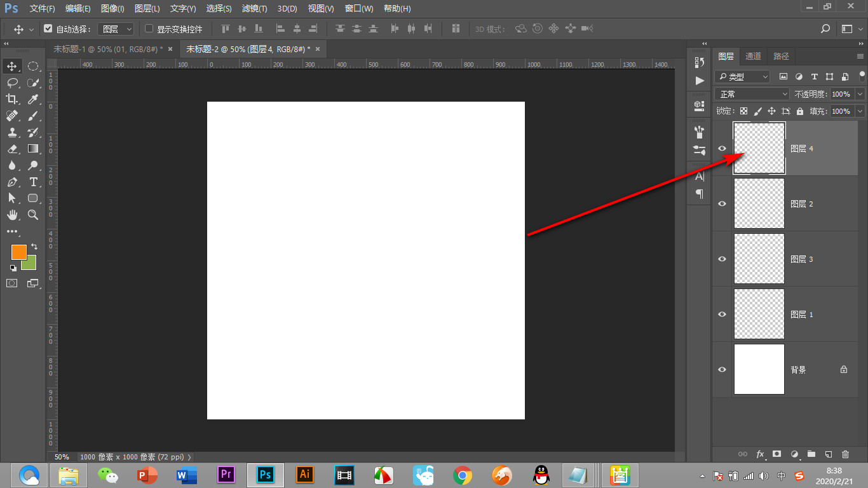
Task: Open the 类型 layer filter dropdown
Action: coord(742,77)
